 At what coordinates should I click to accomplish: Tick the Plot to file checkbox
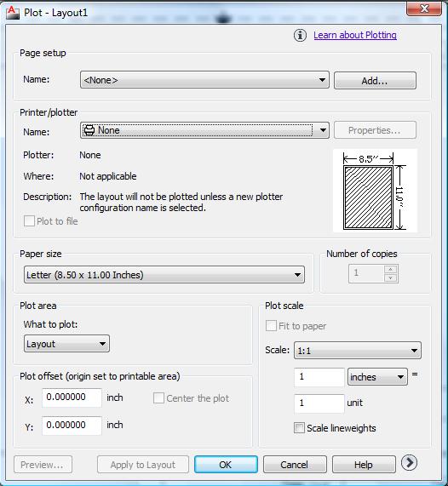click(29, 221)
